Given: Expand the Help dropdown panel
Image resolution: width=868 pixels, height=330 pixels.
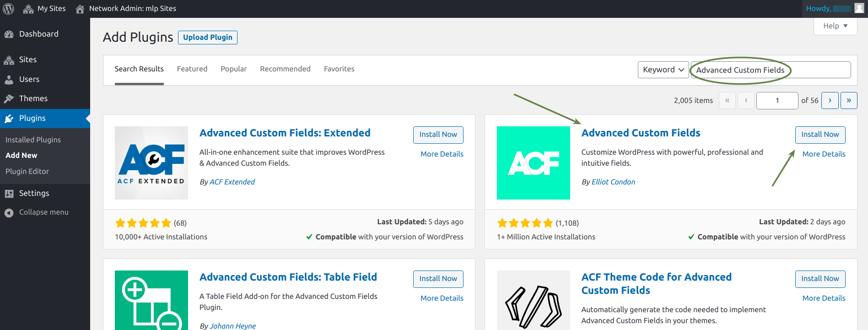Looking at the screenshot, I should 835,26.
